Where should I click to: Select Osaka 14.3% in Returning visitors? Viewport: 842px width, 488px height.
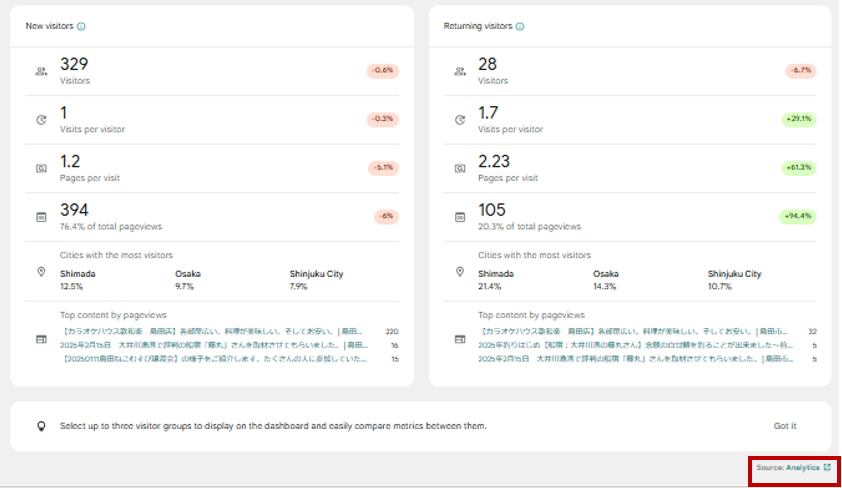pos(606,279)
